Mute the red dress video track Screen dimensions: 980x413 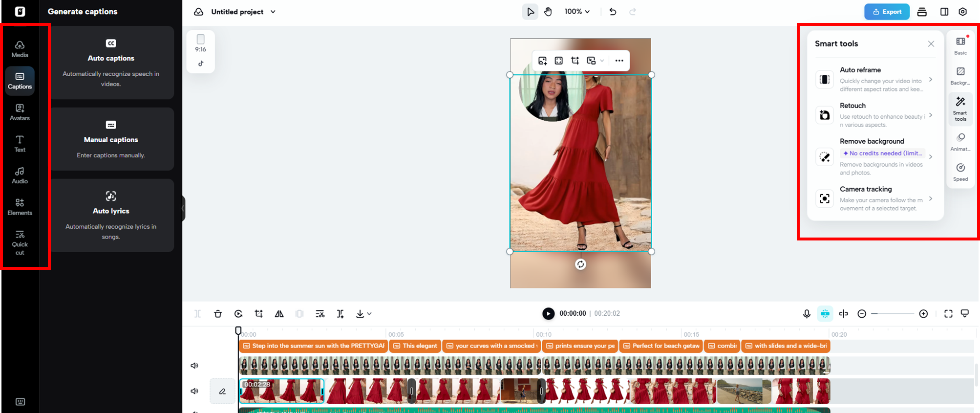point(194,391)
